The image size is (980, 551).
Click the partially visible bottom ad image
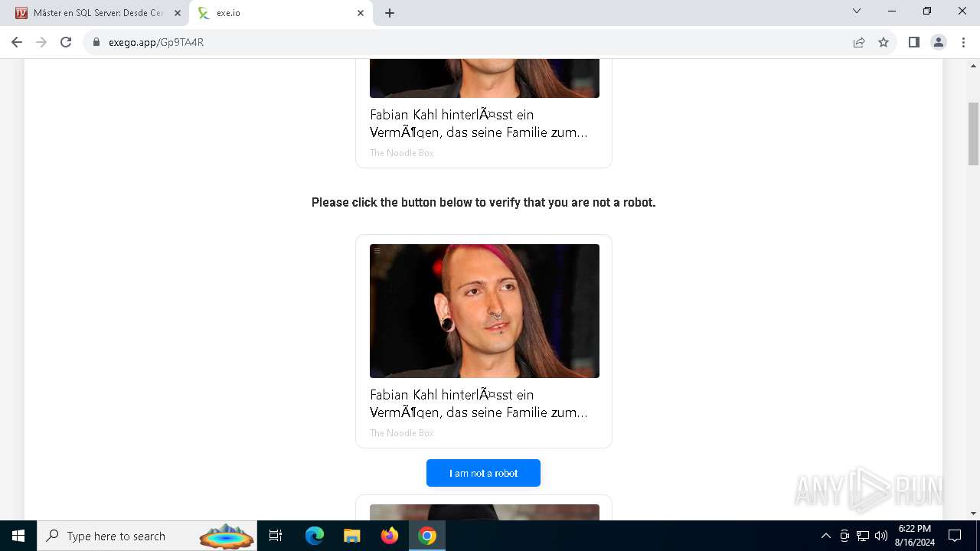[484, 512]
